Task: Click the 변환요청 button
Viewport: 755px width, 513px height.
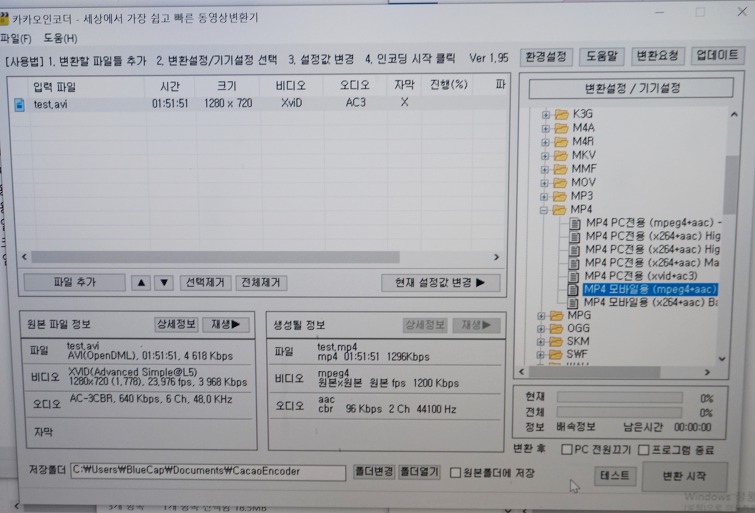Action: [x=657, y=56]
